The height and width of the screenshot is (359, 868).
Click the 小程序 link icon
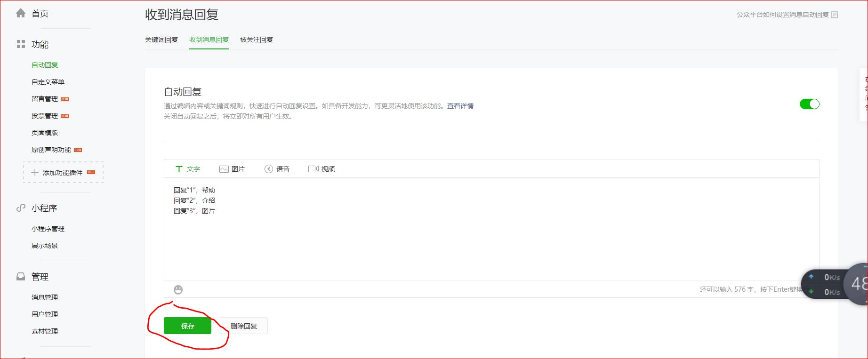click(21, 207)
